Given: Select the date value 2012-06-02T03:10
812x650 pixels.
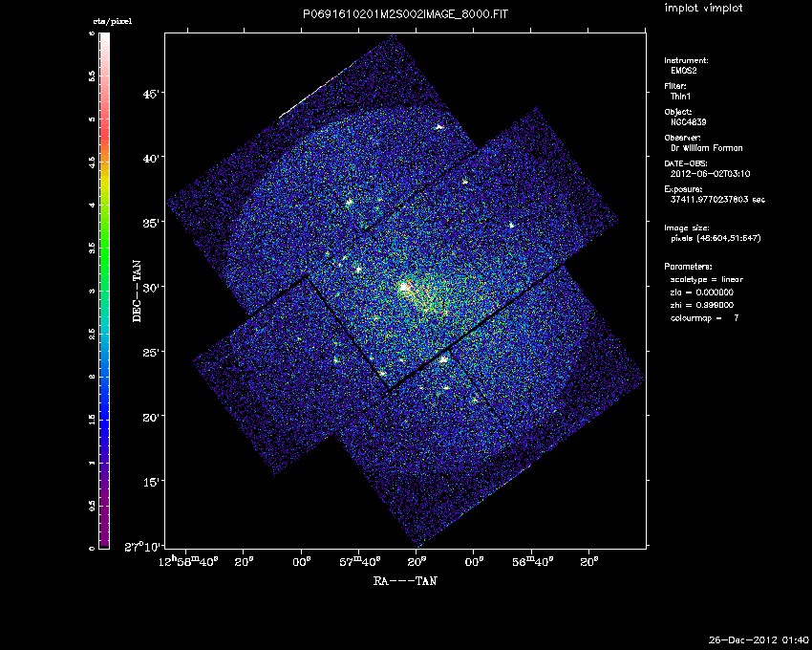Looking at the screenshot, I should pyautogui.click(x=711, y=174).
